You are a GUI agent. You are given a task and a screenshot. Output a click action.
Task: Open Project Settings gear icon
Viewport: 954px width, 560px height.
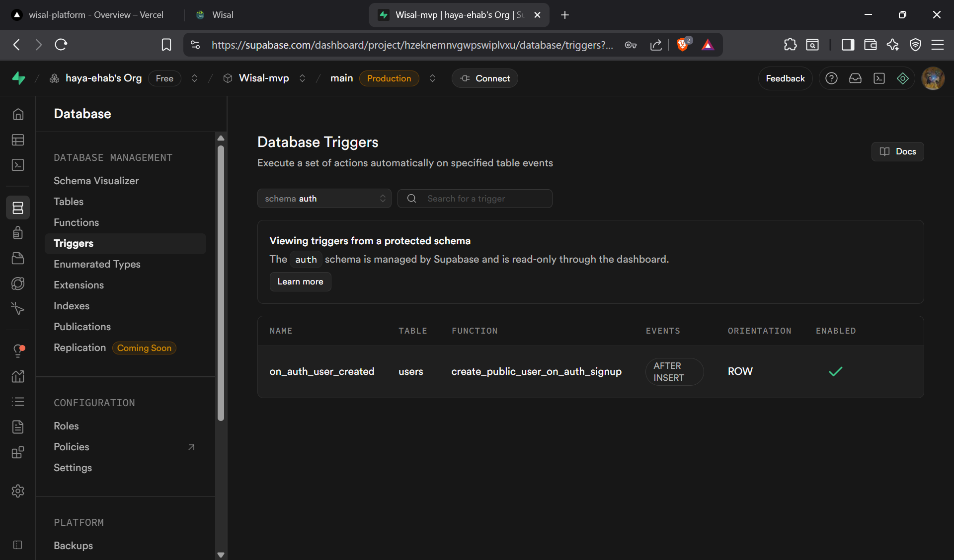coord(18,491)
